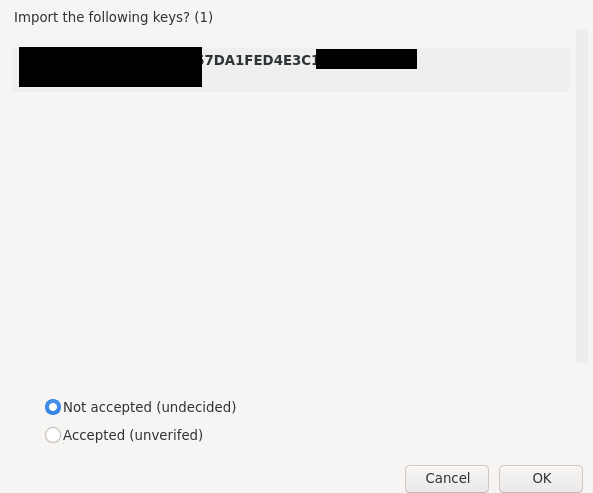The height and width of the screenshot is (493, 593).
Task: Click the OK button to import keys
Action: click(x=541, y=478)
